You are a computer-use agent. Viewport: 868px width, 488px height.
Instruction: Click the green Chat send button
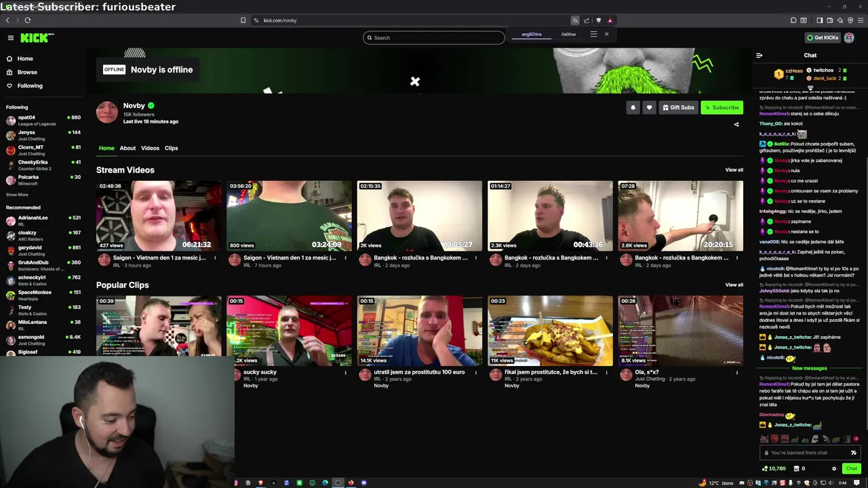pos(851,468)
